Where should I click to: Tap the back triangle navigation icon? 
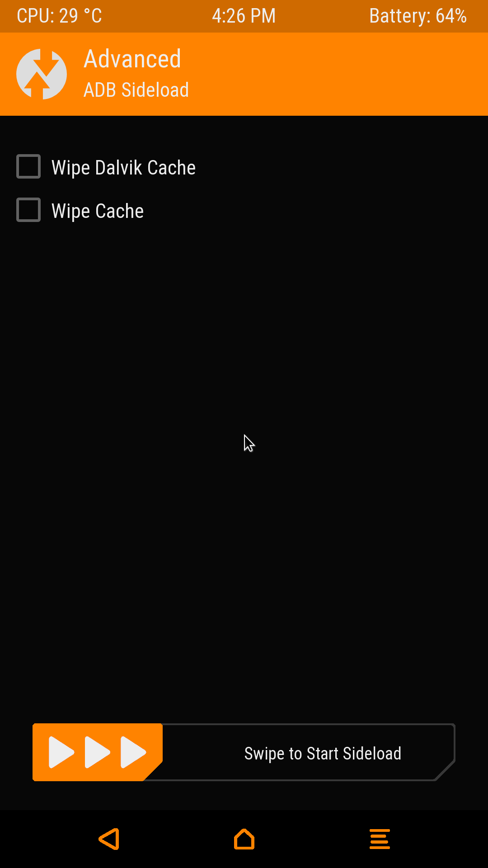pos(109,839)
